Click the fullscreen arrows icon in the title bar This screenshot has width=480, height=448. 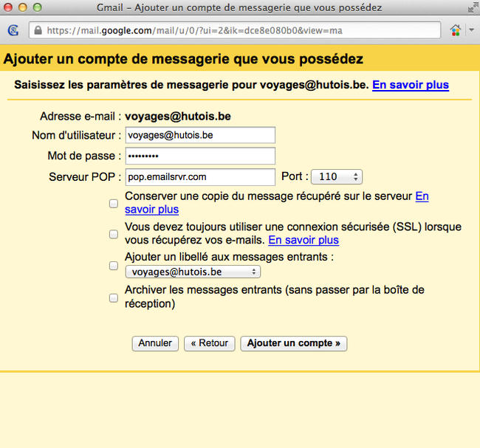473,7
